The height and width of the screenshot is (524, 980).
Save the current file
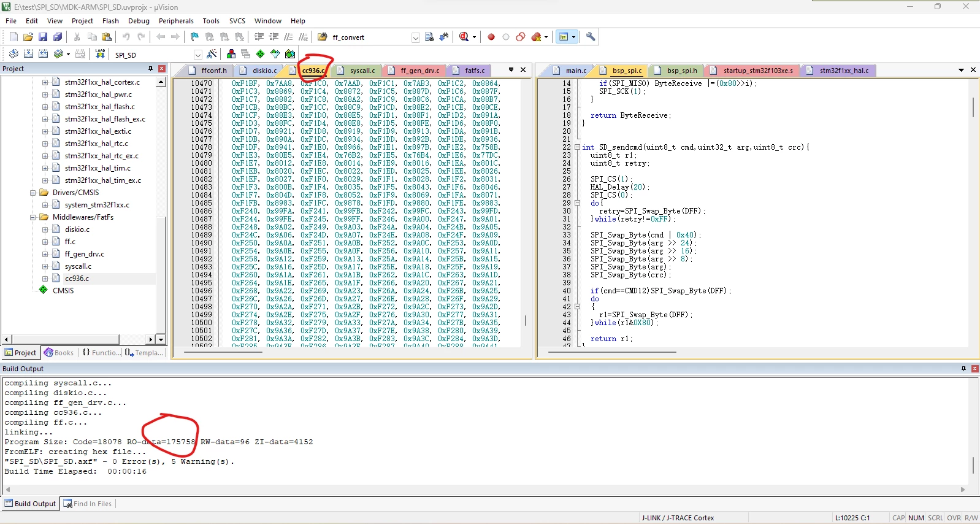click(43, 37)
